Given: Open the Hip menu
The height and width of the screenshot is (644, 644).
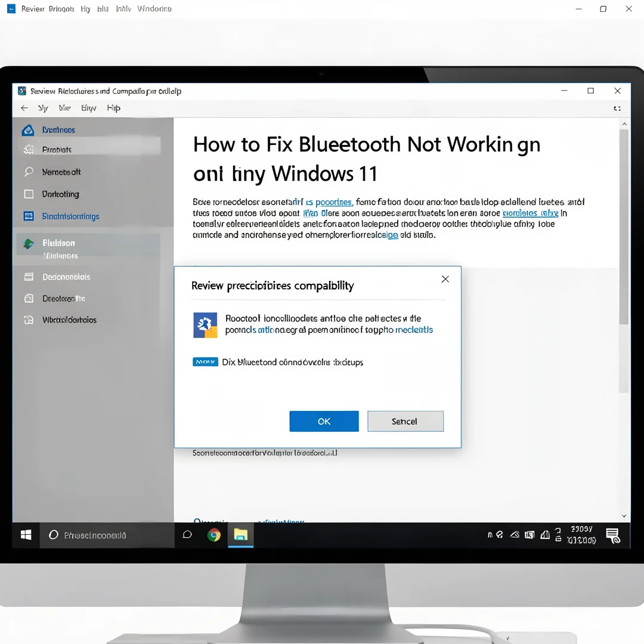Looking at the screenshot, I should click(113, 108).
